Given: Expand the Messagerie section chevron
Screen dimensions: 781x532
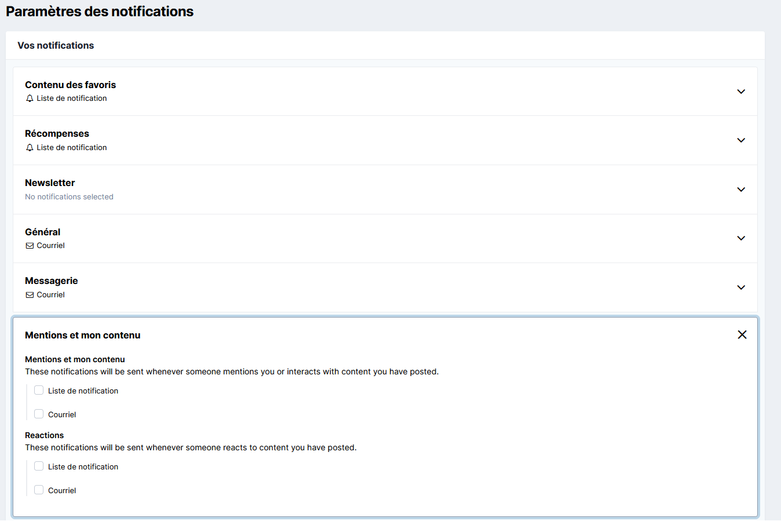Looking at the screenshot, I should point(740,287).
